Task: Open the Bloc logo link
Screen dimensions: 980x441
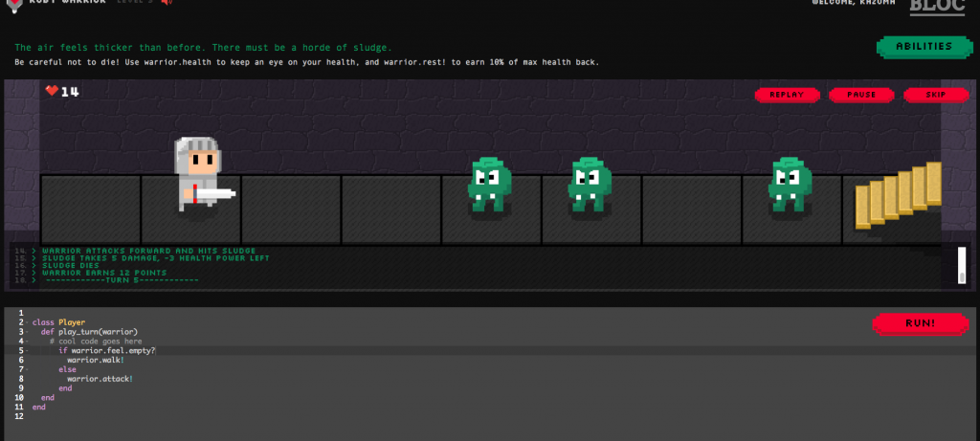Action: [937, 7]
